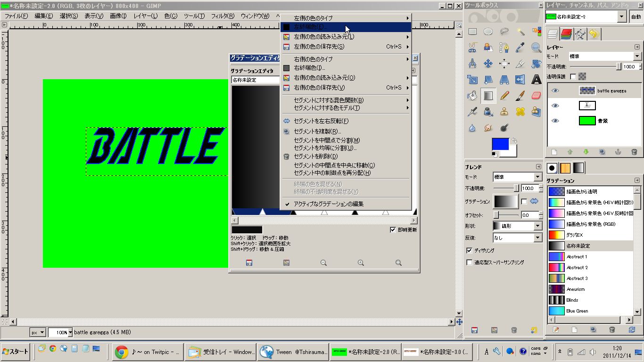
Task: Select the Pencil tool
Action: click(504, 96)
